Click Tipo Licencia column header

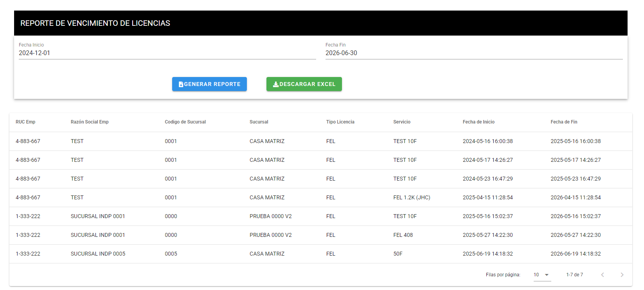coord(340,122)
